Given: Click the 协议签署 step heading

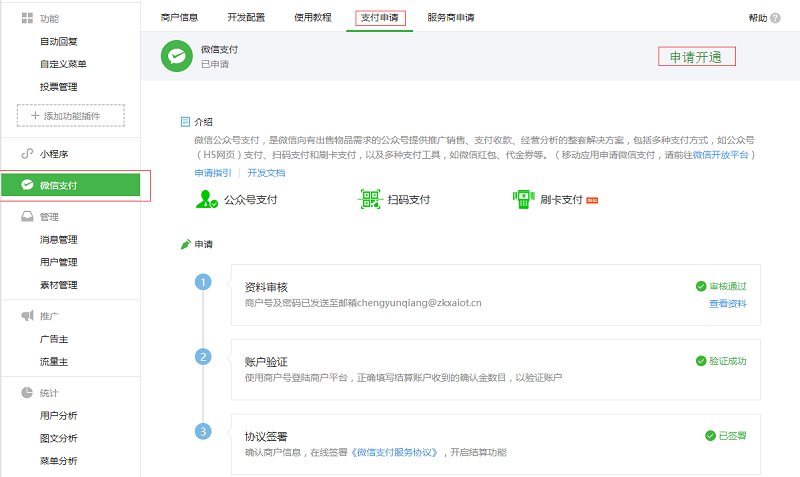Looking at the screenshot, I should point(266,436).
